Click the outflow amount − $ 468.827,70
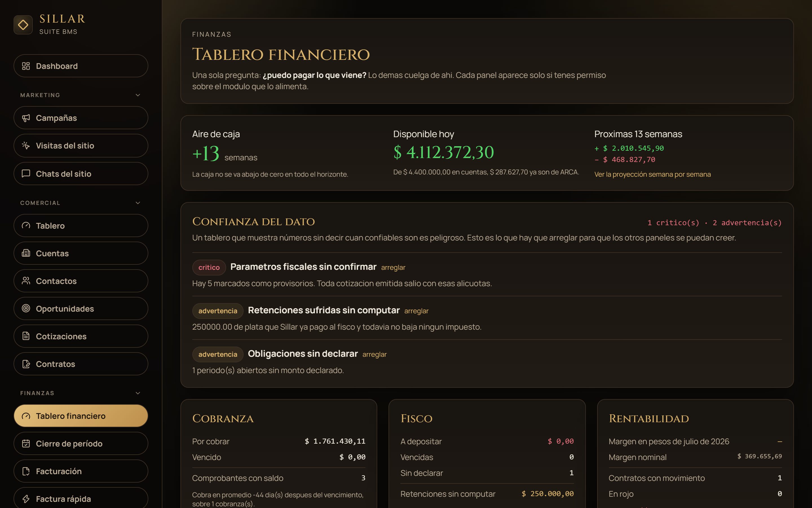 coord(625,159)
